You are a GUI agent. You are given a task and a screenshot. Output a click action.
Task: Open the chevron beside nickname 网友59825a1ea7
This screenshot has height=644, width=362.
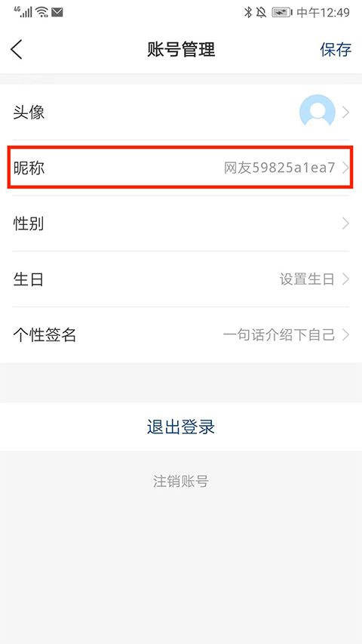[x=345, y=168]
